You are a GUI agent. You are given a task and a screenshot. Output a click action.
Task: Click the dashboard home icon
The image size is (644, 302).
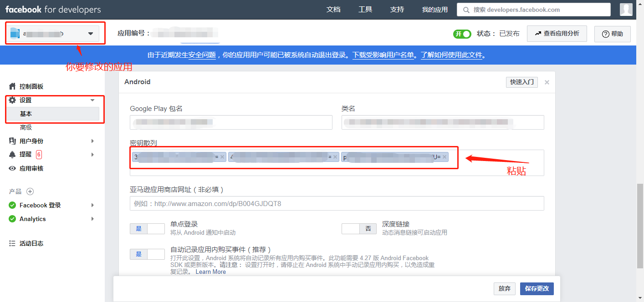[12, 86]
